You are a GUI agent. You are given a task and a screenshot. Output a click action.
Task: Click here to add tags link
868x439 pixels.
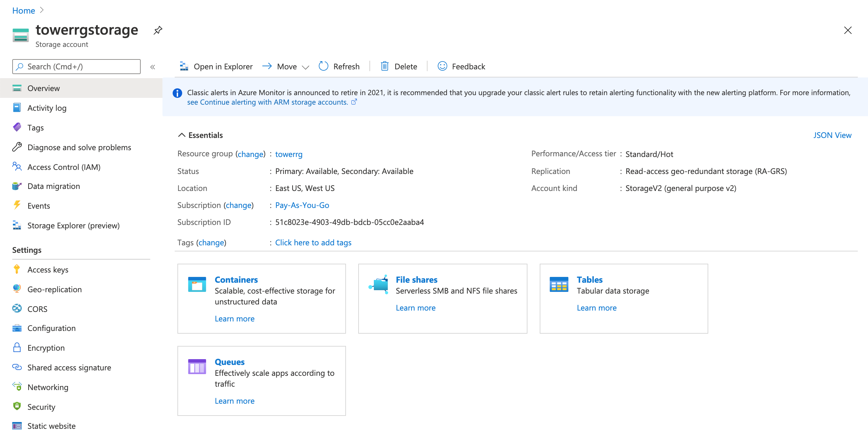point(313,243)
